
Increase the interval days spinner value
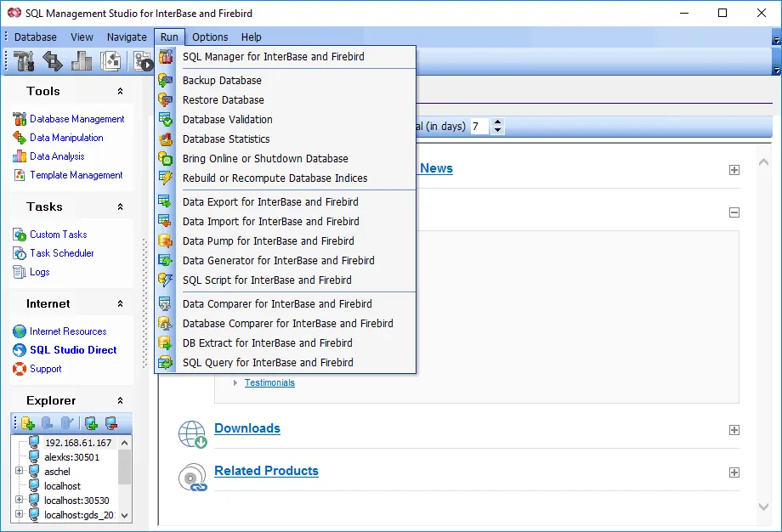(498, 122)
